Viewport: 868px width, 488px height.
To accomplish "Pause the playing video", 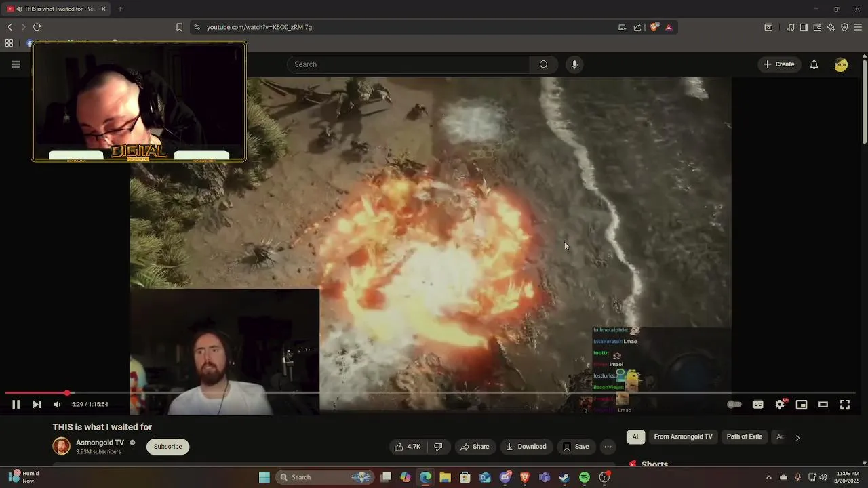I will click(x=16, y=405).
